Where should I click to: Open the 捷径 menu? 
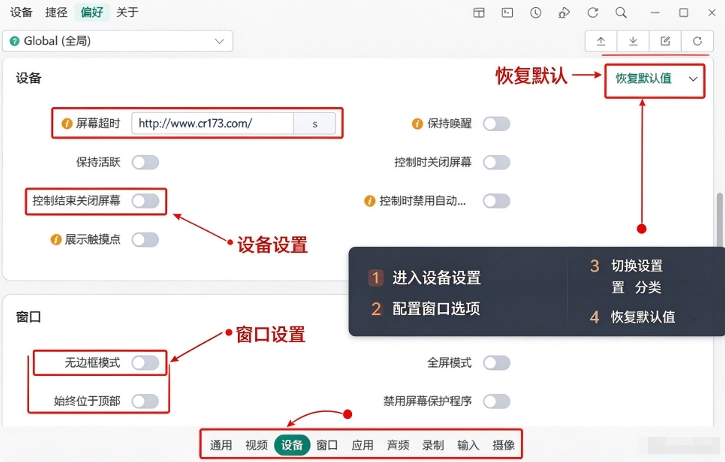click(56, 12)
